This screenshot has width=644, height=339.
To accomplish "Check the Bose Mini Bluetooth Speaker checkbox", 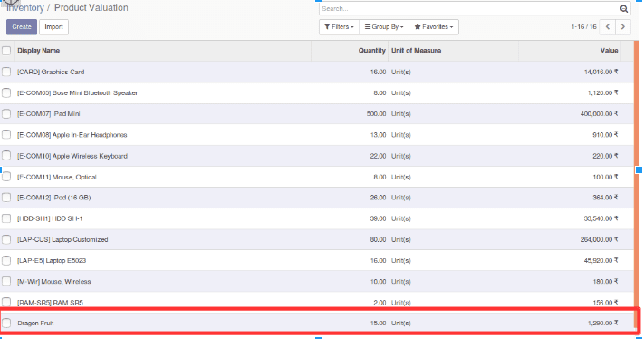I will [6, 92].
